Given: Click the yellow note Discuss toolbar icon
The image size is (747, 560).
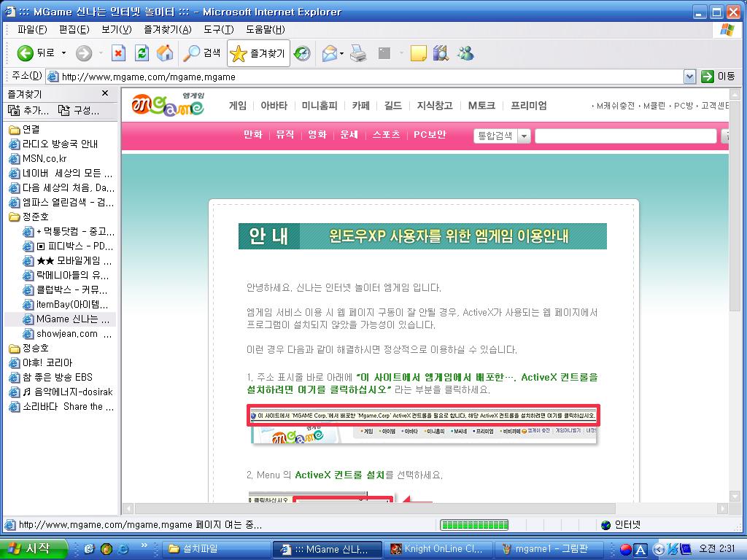Looking at the screenshot, I should (418, 53).
